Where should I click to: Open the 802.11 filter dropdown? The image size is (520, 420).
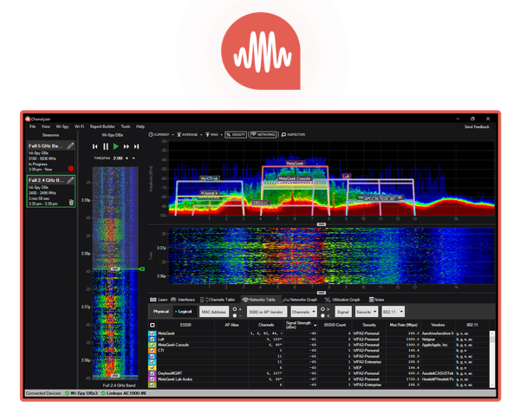393,312
